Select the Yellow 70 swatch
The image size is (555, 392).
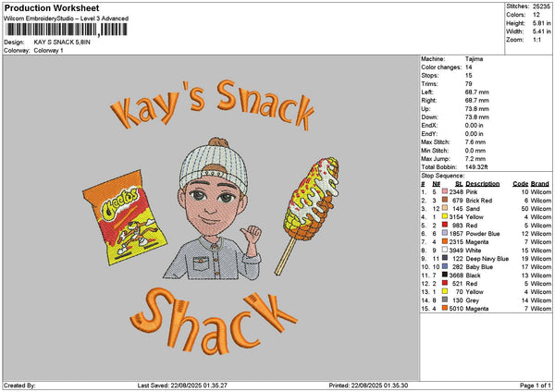pos(445,291)
